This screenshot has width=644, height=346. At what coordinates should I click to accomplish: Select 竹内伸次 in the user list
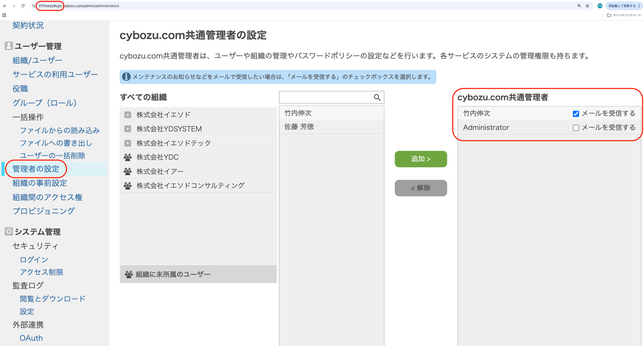pyautogui.click(x=331, y=113)
